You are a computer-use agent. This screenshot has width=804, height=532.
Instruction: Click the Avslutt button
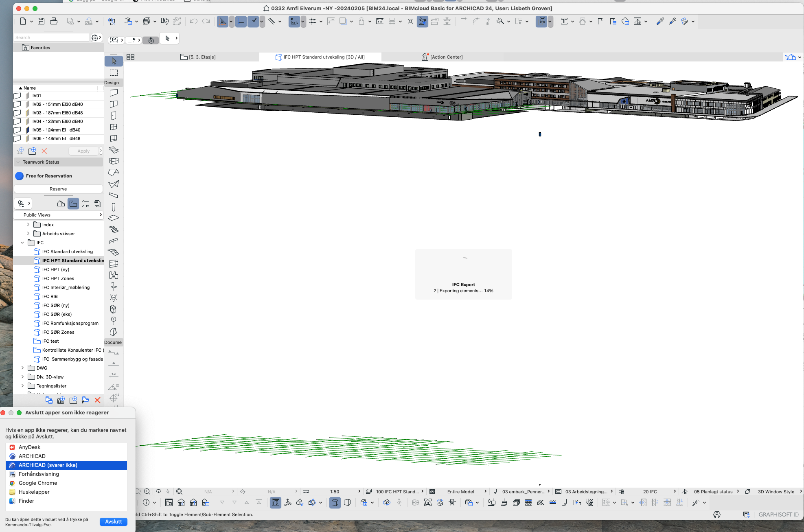pos(113,522)
